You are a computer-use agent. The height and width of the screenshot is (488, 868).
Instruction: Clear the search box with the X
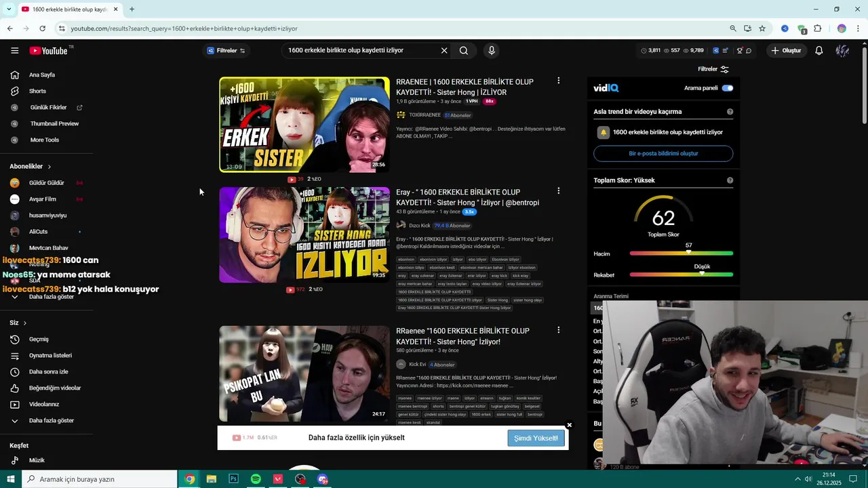444,50
